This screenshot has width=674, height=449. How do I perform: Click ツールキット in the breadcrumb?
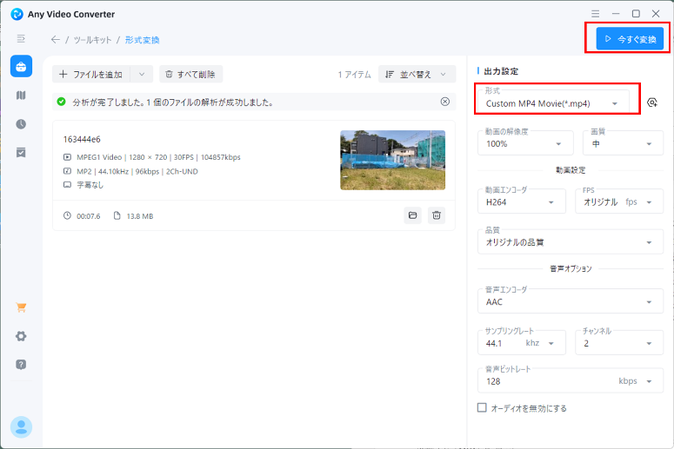point(92,40)
